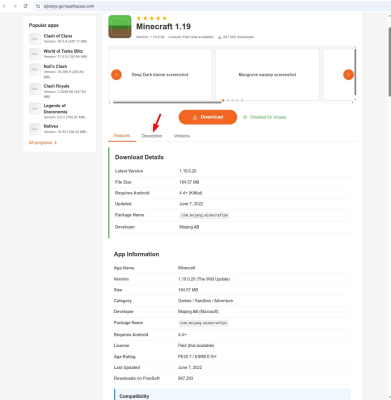
Task: Switch to the Versions tab
Action: [x=182, y=136]
